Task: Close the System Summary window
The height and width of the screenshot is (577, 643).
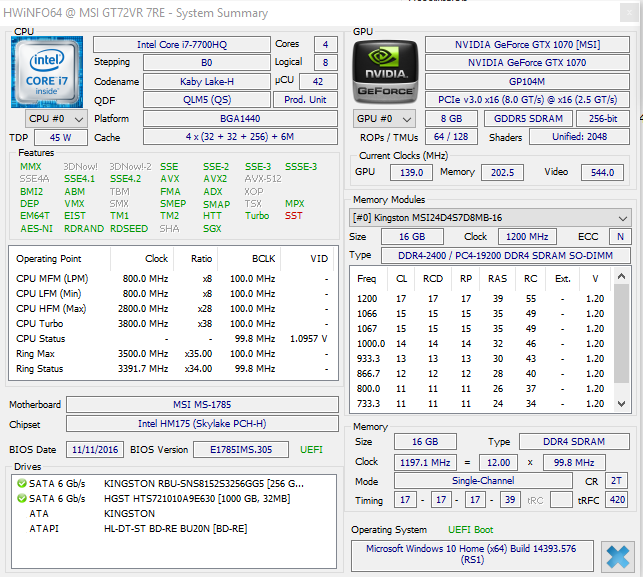Action: pos(629,13)
